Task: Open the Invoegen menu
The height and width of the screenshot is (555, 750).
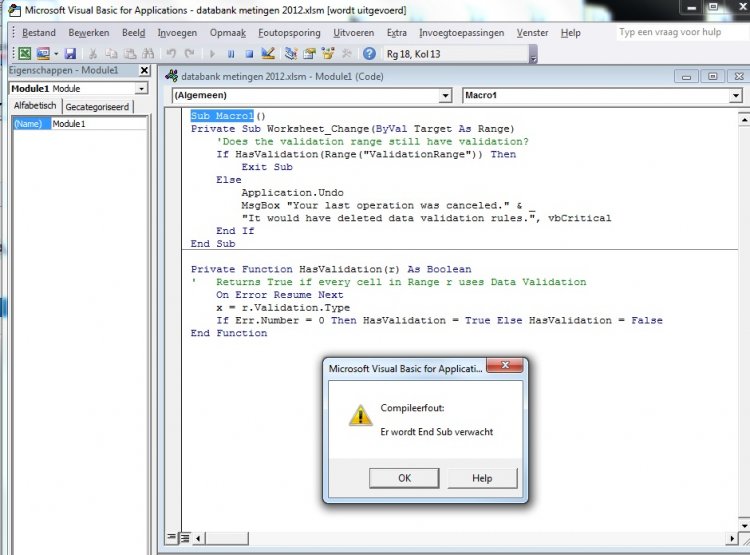Action: point(177,32)
